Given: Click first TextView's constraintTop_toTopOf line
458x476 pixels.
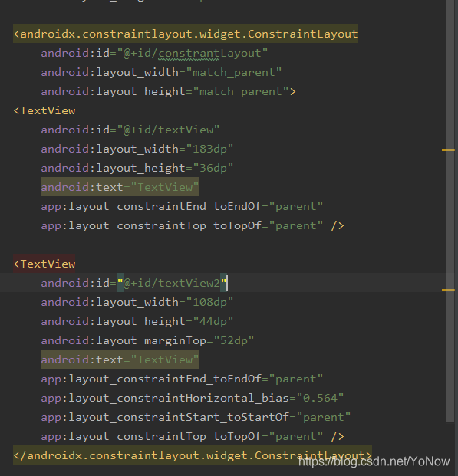Looking at the screenshot, I should click(x=193, y=225).
